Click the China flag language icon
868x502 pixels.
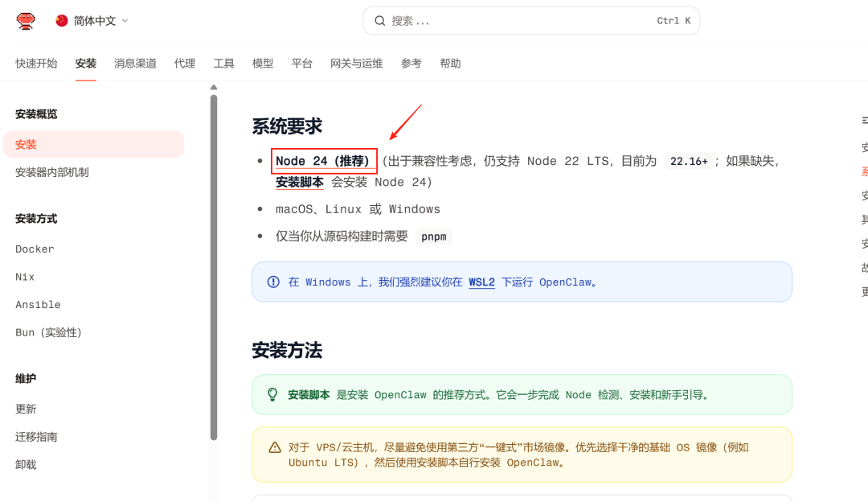tap(62, 21)
